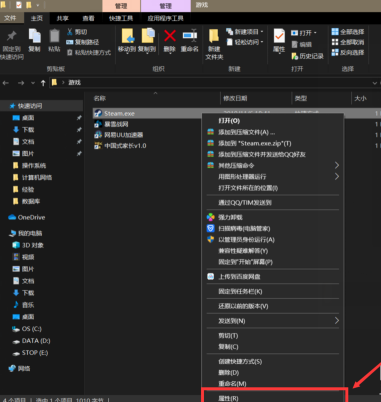Open the recent locations dropdown beside forward arrow
The width and height of the screenshot is (381, 402).
(x=33, y=83)
